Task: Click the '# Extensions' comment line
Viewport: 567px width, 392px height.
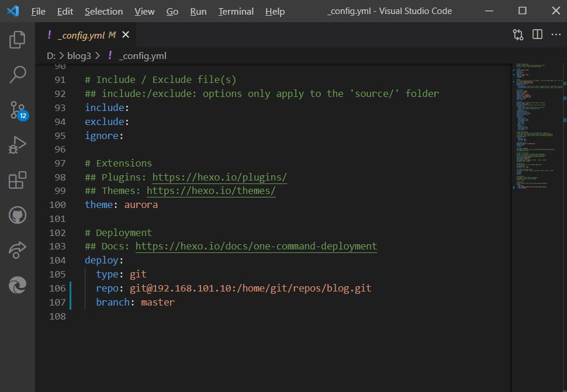Action: 118,164
